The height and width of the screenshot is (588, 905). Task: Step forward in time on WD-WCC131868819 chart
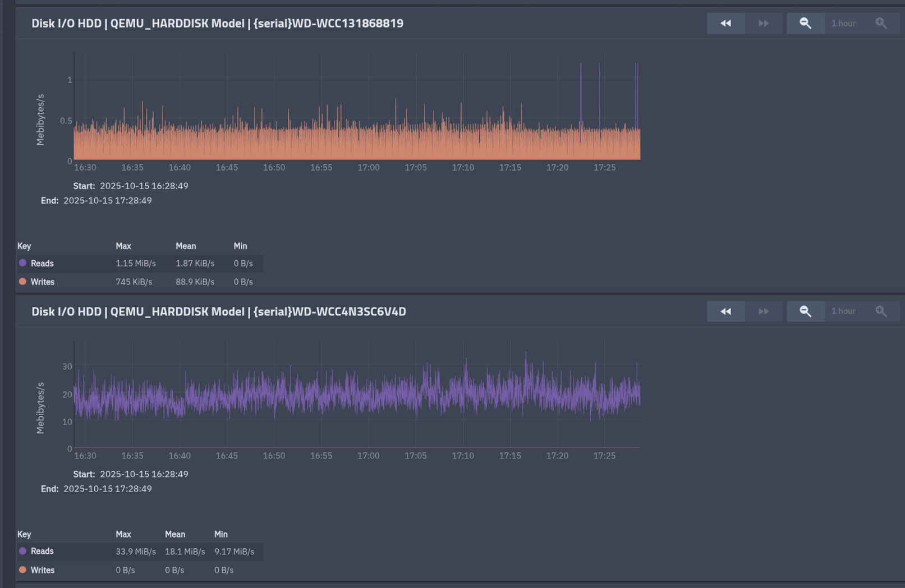tap(763, 23)
